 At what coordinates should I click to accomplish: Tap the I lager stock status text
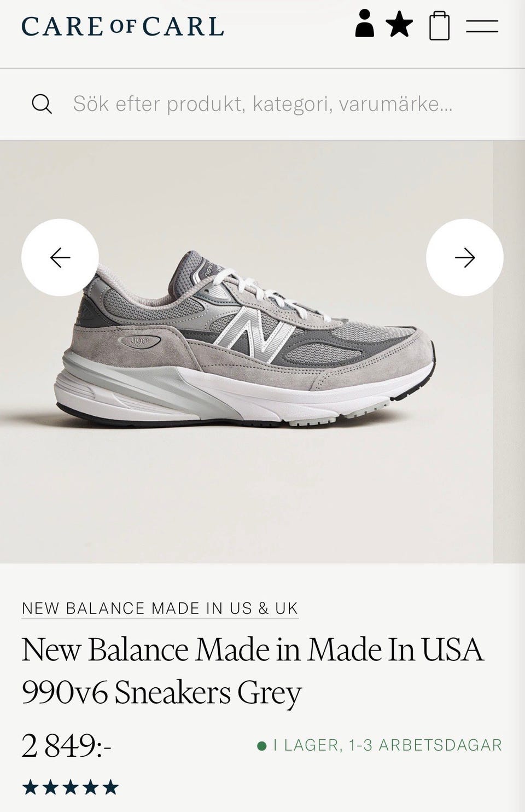pyautogui.click(x=387, y=745)
